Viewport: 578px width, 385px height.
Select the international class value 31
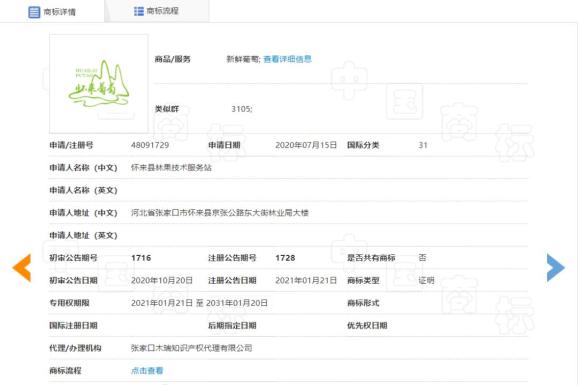pos(423,145)
